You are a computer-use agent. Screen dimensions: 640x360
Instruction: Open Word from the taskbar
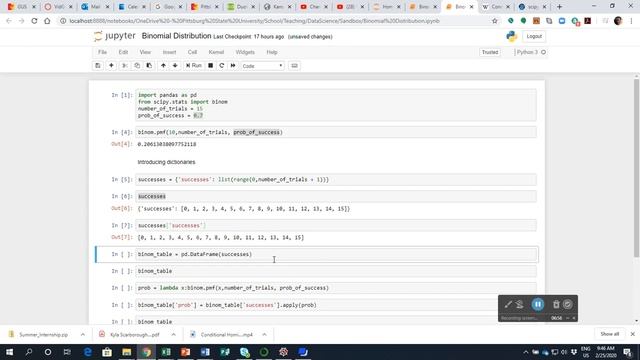tap(205, 352)
